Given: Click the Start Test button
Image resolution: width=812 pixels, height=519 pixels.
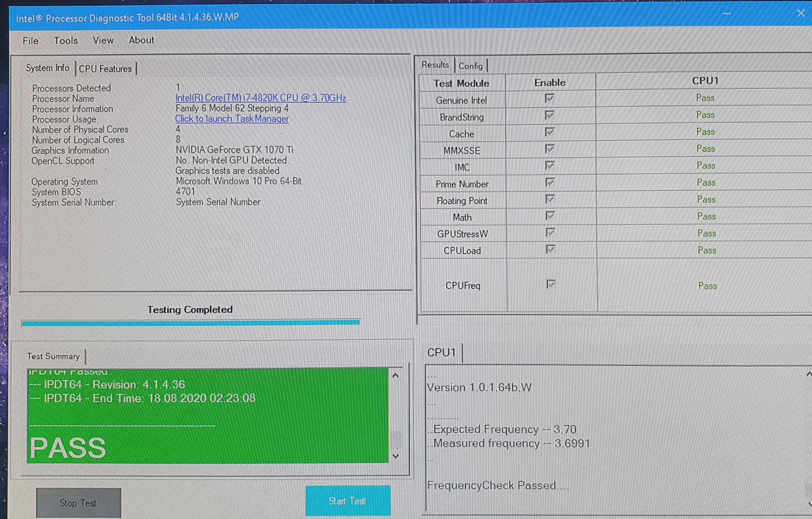Looking at the screenshot, I should 348,501.
